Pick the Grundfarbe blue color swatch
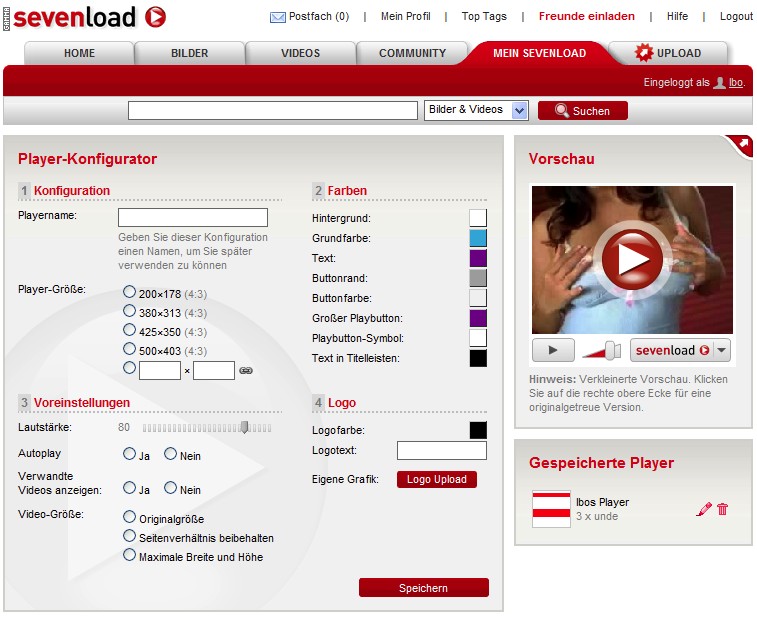The image size is (757, 620). pyautogui.click(x=478, y=238)
